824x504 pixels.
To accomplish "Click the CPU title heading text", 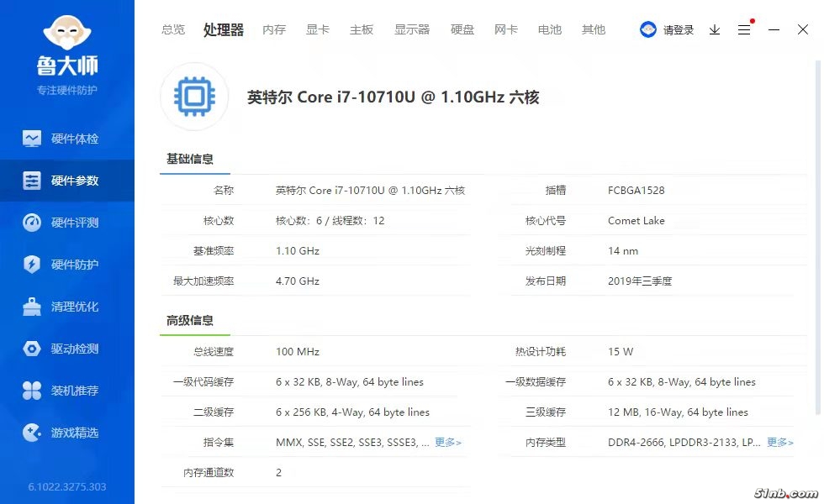I will [394, 97].
